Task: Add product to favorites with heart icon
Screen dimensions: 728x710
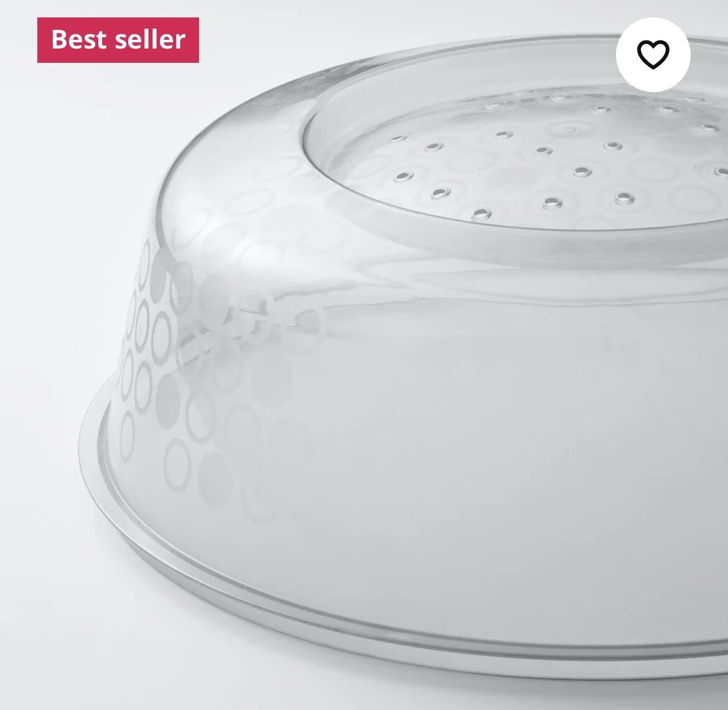Action: [x=653, y=54]
